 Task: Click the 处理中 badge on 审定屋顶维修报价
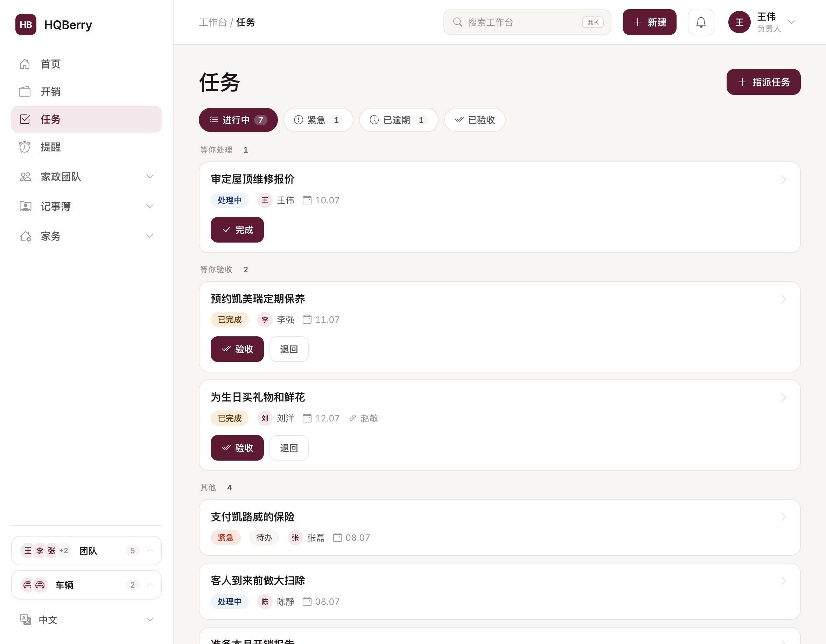pyautogui.click(x=230, y=200)
